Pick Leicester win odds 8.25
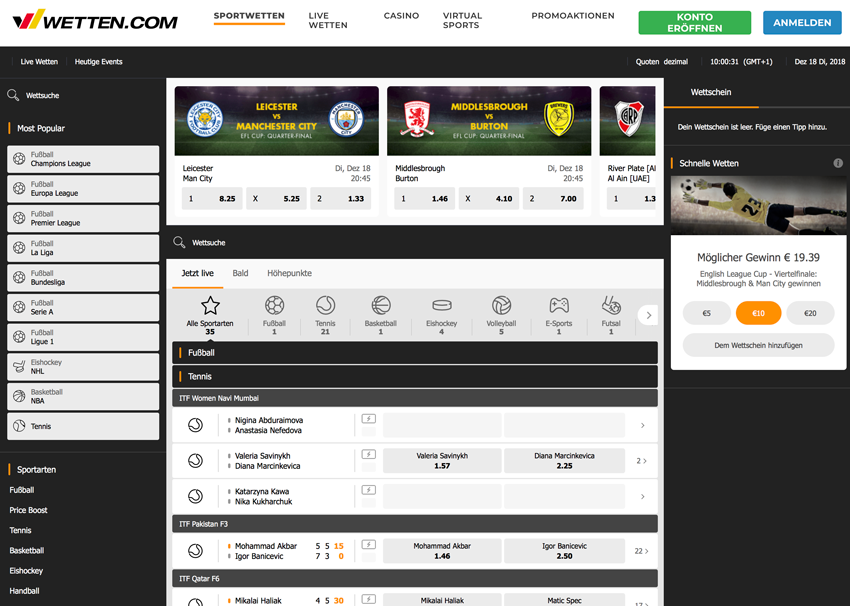Screen dimensions: 850x606 pos(212,198)
